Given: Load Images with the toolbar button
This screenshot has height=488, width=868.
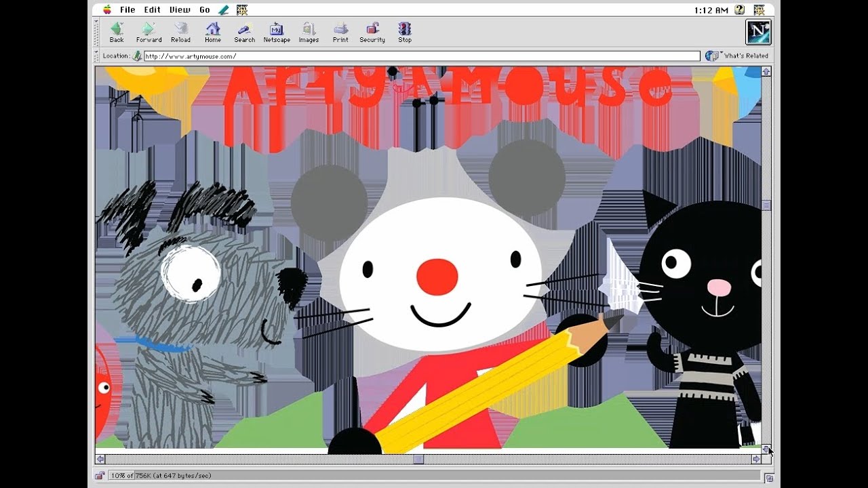Looking at the screenshot, I should click(309, 32).
